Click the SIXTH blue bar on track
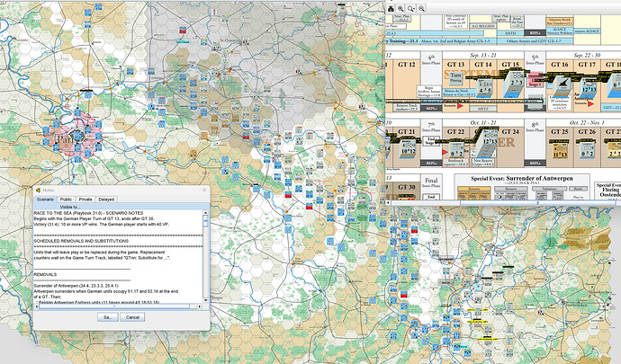 coord(510,33)
